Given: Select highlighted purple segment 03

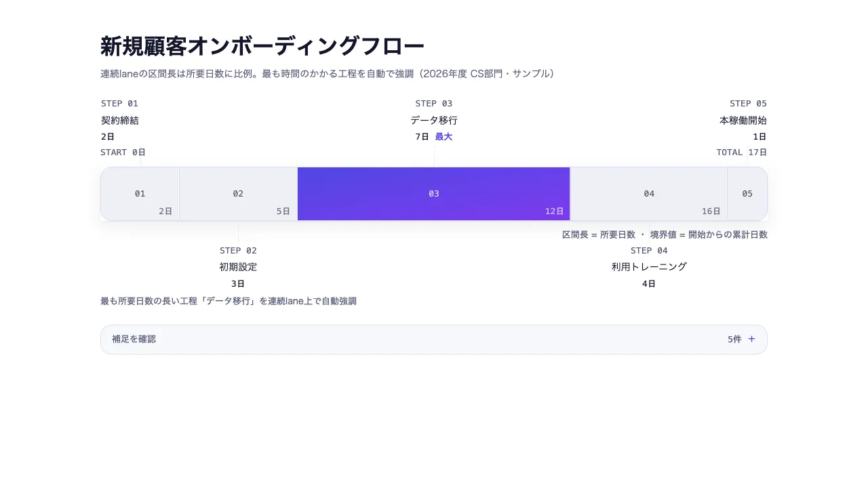Looking at the screenshot, I should [434, 194].
